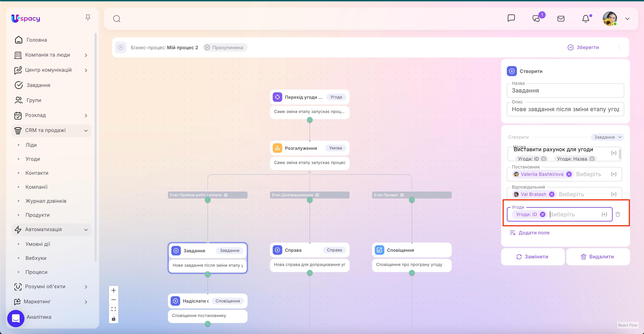Open the global search magnifier
Screen dimensions: 644x334
tap(117, 18)
